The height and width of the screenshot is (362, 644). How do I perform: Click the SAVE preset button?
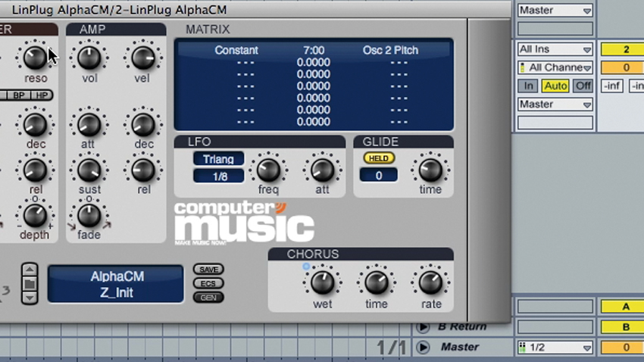208,270
